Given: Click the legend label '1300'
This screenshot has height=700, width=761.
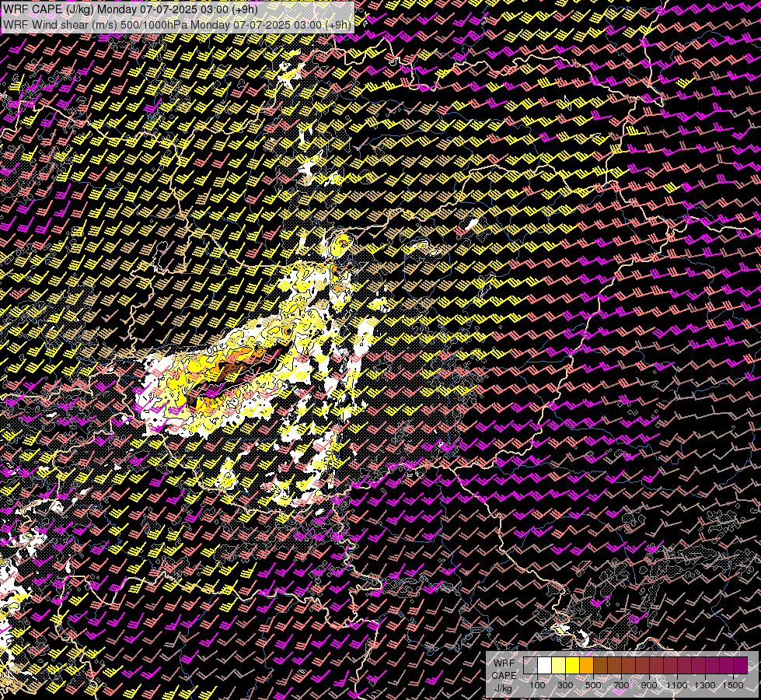Looking at the screenshot, I should pos(705,685).
